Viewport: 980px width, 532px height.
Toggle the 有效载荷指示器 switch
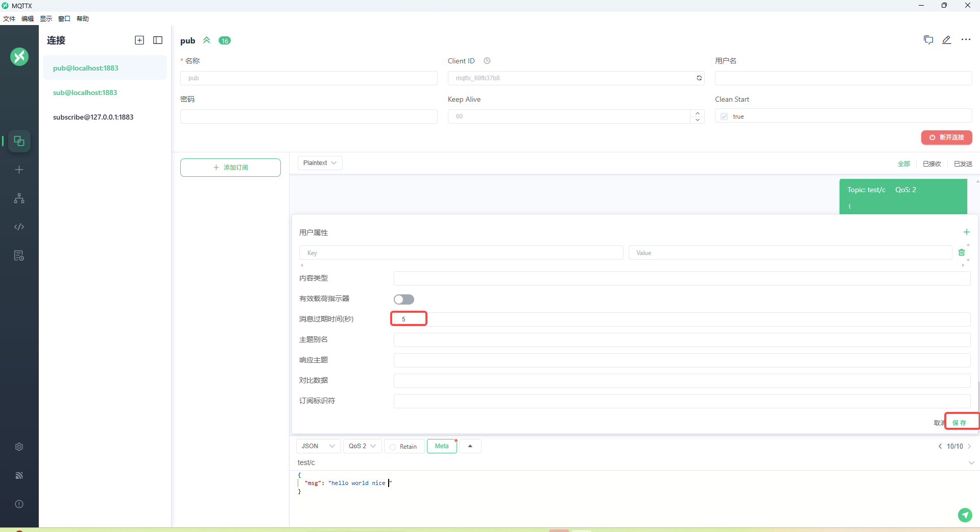pyautogui.click(x=404, y=299)
